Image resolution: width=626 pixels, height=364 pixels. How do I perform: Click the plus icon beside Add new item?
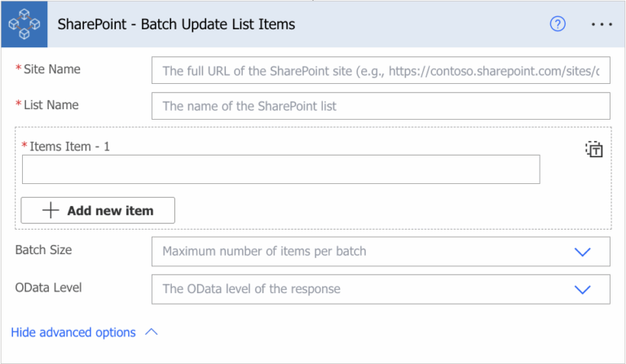click(51, 210)
